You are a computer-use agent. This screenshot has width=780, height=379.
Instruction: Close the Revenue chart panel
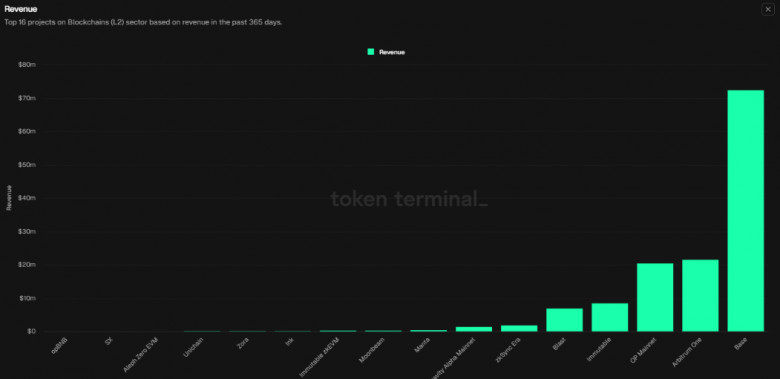coord(768,9)
